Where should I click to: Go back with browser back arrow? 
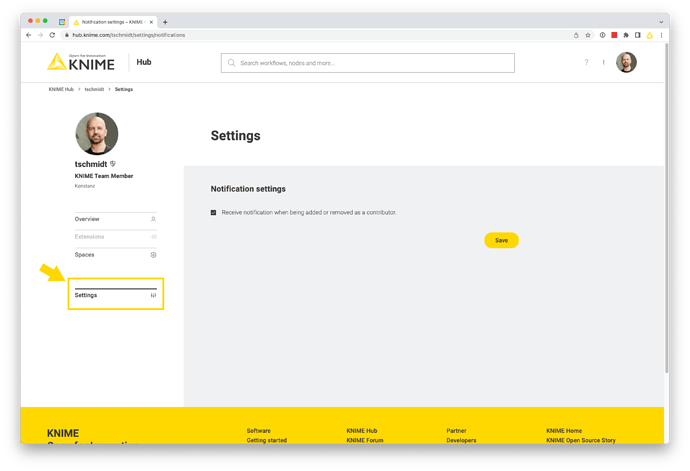(29, 35)
